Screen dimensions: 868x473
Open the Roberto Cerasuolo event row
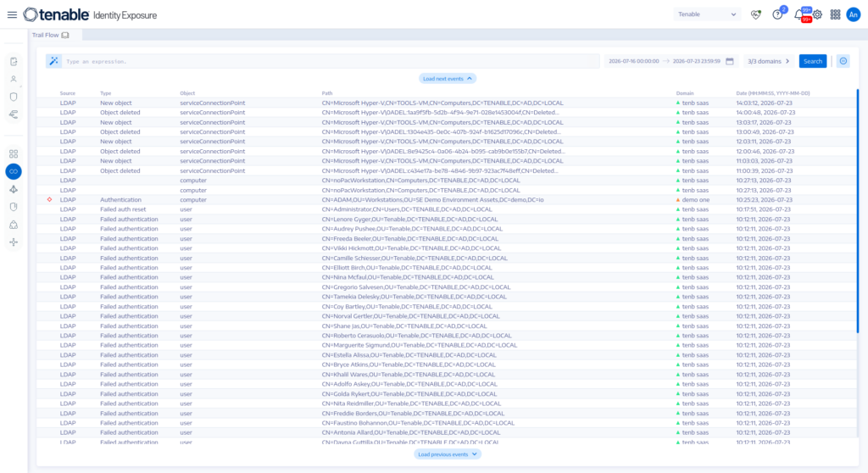tap(446, 336)
